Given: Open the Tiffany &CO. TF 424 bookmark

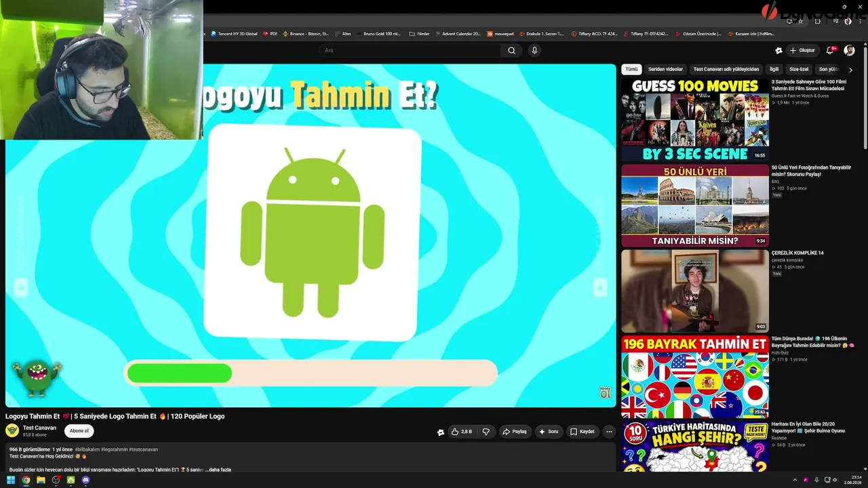Looking at the screenshot, I should click(595, 33).
